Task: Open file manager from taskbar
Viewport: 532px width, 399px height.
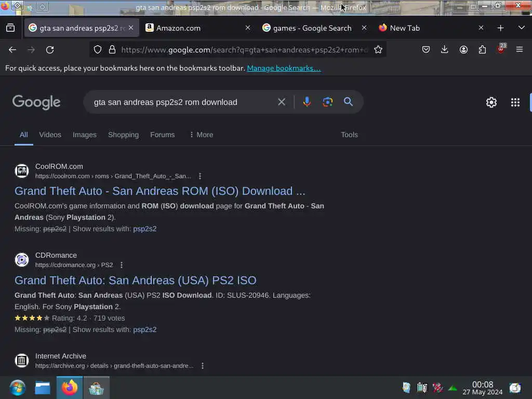Action: point(43,388)
